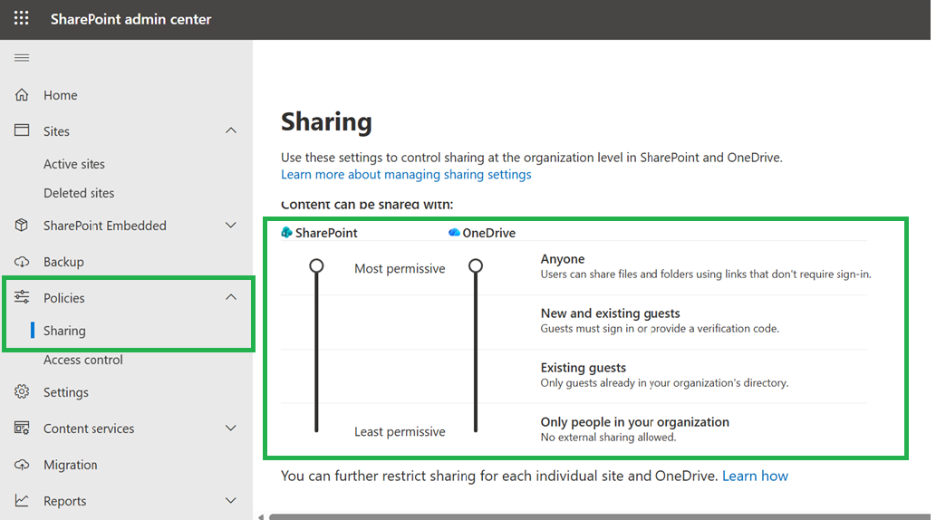
Task: Click SharePoint admin center title
Action: (x=131, y=19)
